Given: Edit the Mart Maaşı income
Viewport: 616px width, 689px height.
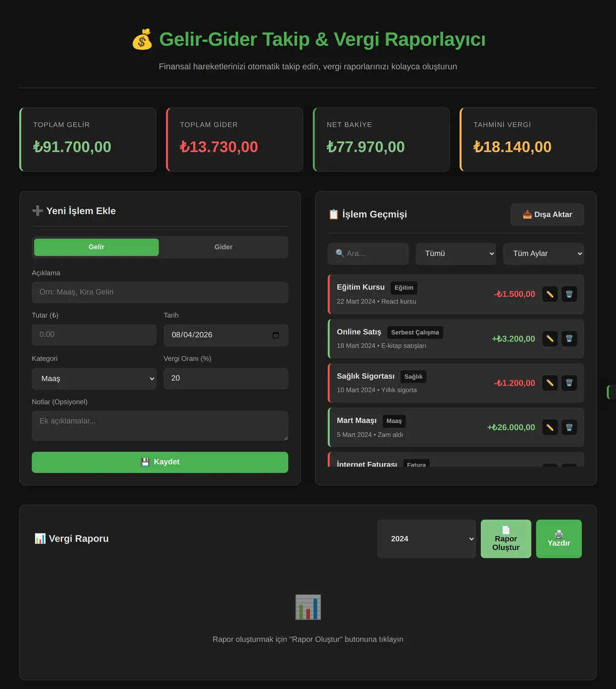Looking at the screenshot, I should coord(550,427).
